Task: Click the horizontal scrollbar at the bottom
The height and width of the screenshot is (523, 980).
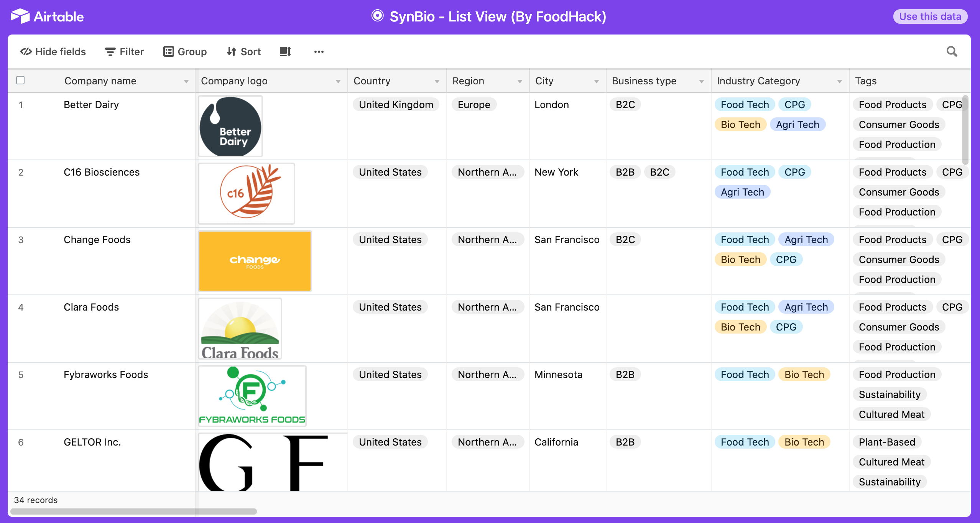Action: [133, 511]
